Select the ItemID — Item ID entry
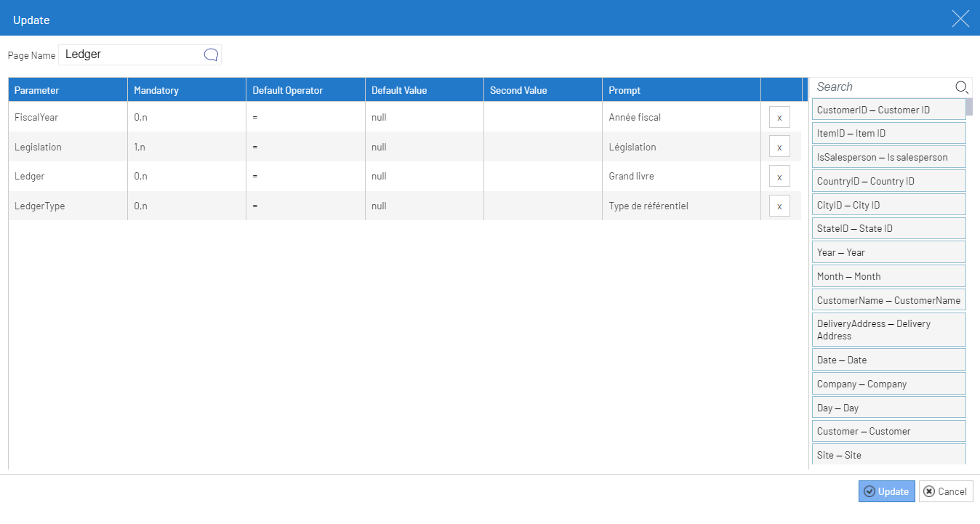Screen dimensions: 980x524 888,133
